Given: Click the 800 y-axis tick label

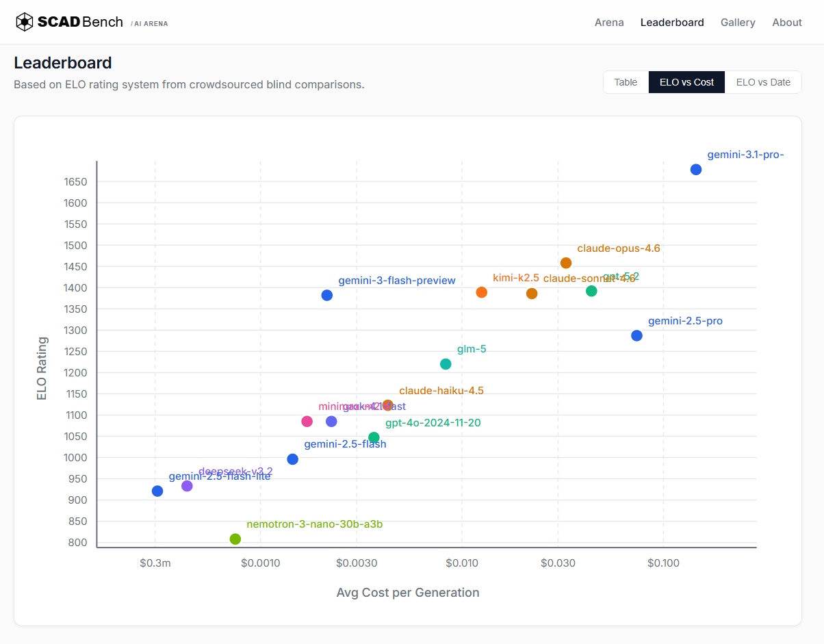Looking at the screenshot, I should 78,543.
